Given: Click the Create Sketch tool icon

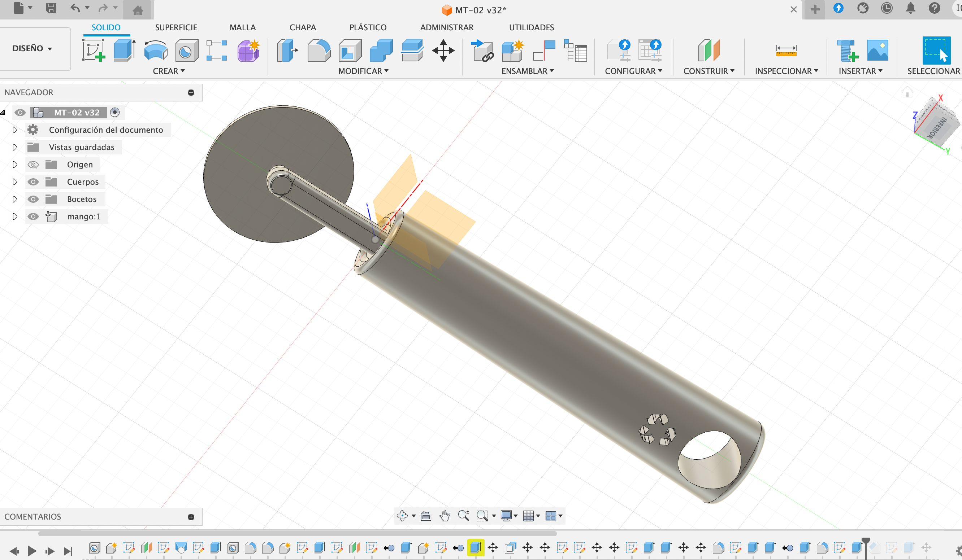Looking at the screenshot, I should 94,51.
